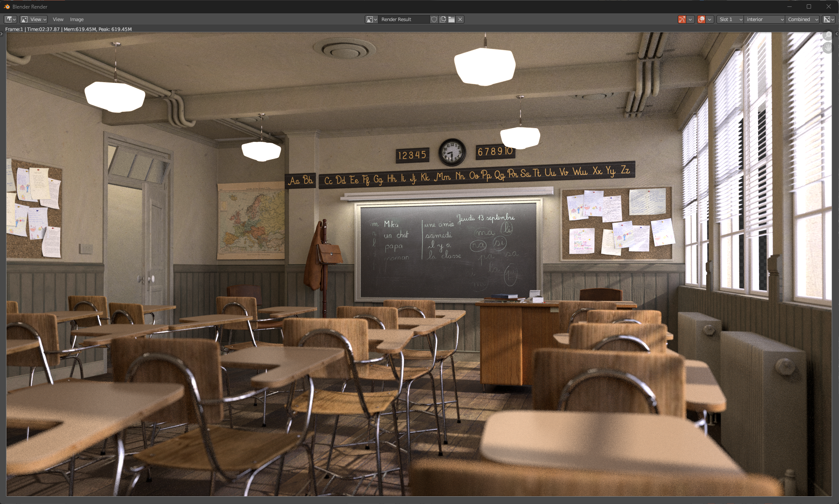Open the Slot 1 render slot dropdown
Screen dimensions: 839x504
(x=730, y=19)
